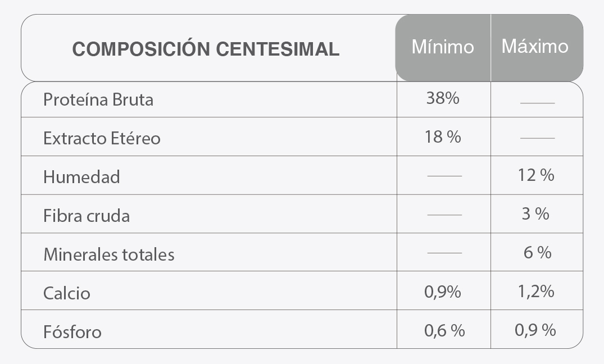Viewport: 604px width, 364px height.
Task: Click the Extracto Etéreo row label
Action: coord(102,138)
